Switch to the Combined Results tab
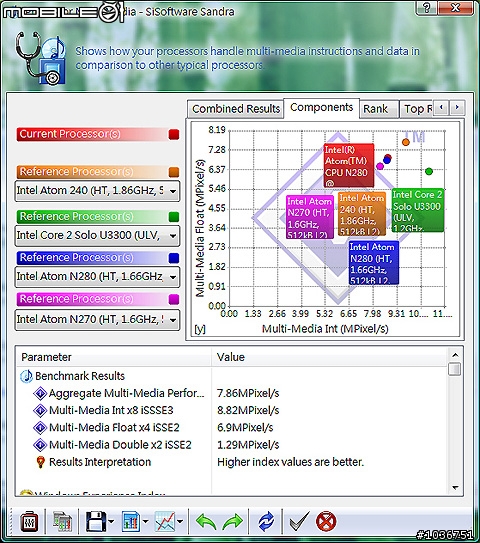Screen dimensions: 480x543 (236, 109)
